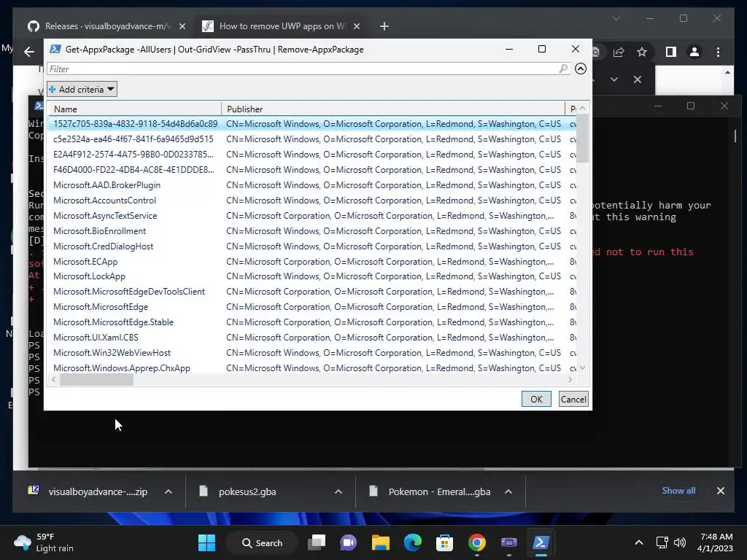This screenshot has width=747, height=560.
Task: Select row starting with F46D4000-FD22-4DB4
Action: coord(312,169)
